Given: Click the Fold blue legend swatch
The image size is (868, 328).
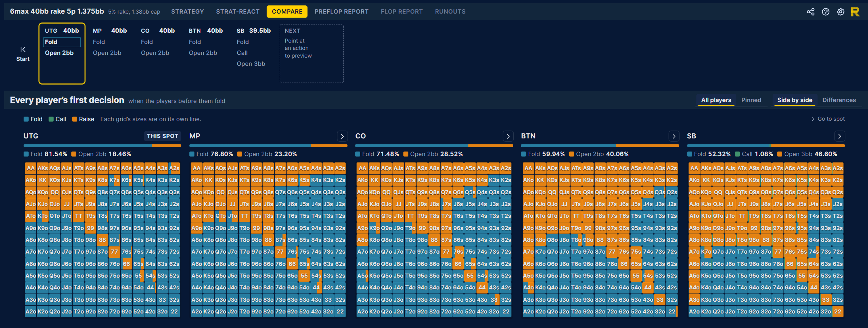Looking at the screenshot, I should pos(26,119).
